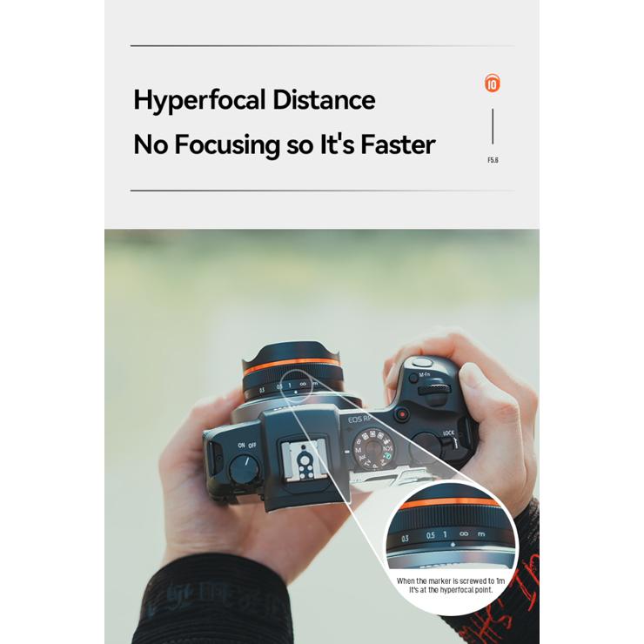Click the EOS RP logo text
This screenshot has width=644, height=644.
click(359, 419)
